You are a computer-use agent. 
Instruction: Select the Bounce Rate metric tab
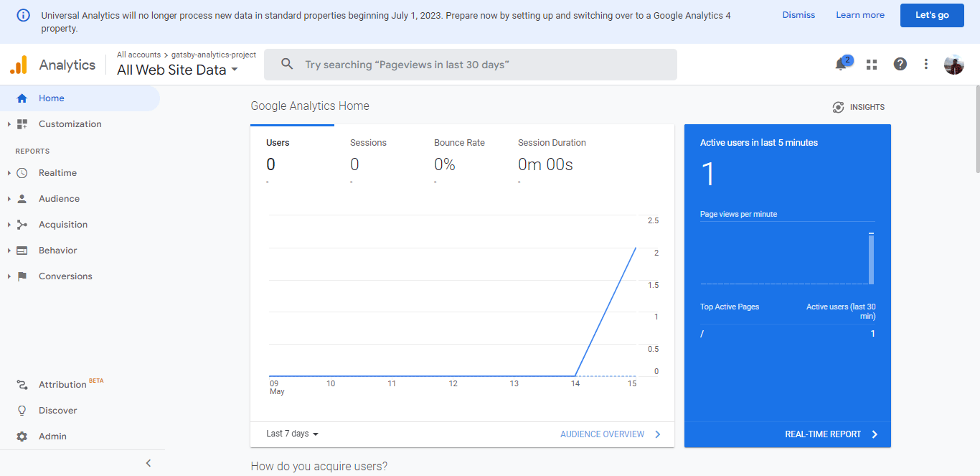pyautogui.click(x=460, y=157)
